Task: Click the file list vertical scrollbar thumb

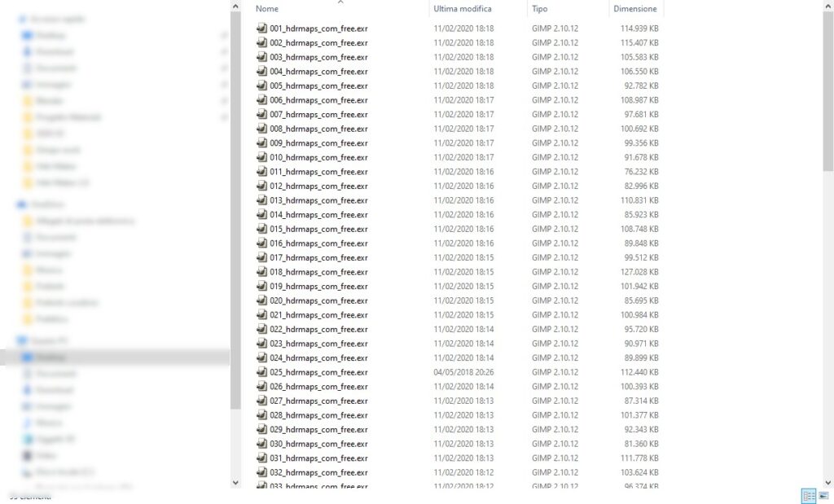Action: click(x=827, y=91)
